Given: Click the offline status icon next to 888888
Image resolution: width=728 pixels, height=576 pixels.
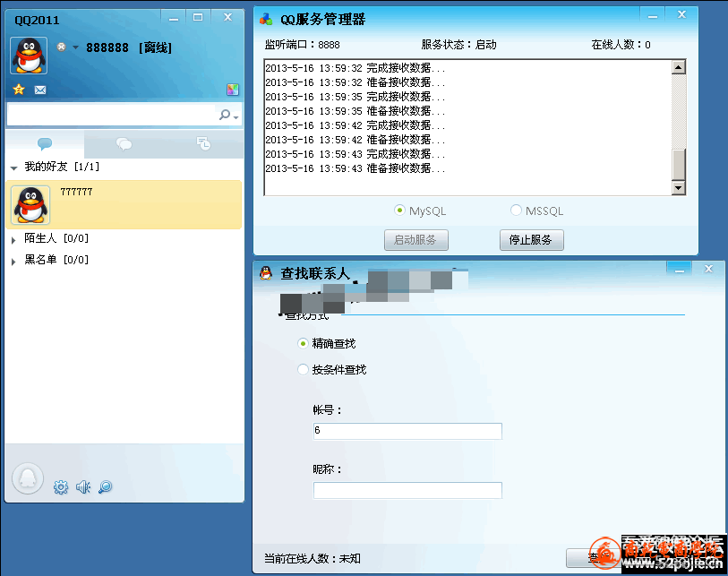Looking at the screenshot, I should pos(61,47).
